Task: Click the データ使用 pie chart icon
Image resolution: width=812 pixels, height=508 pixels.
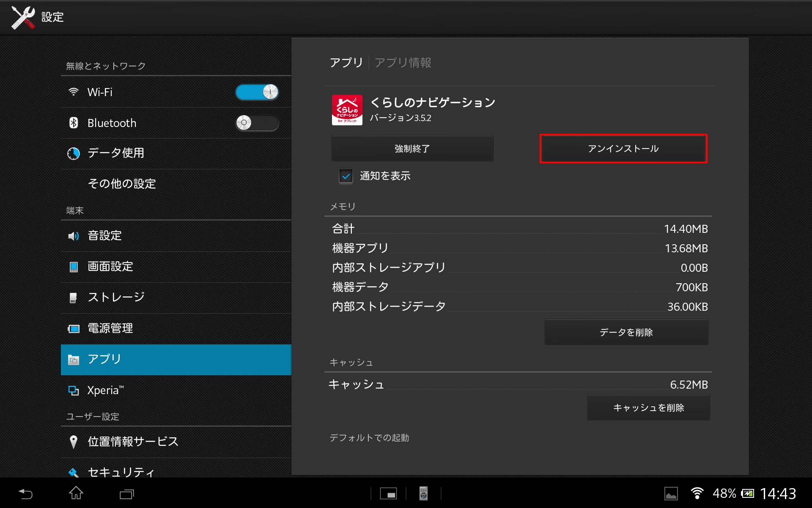Action: (74, 153)
